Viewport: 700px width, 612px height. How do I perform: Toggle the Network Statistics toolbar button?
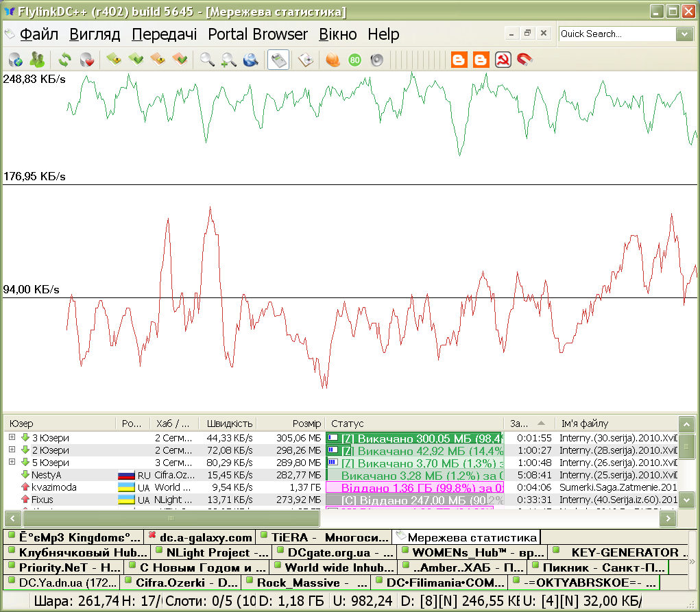tap(278, 60)
